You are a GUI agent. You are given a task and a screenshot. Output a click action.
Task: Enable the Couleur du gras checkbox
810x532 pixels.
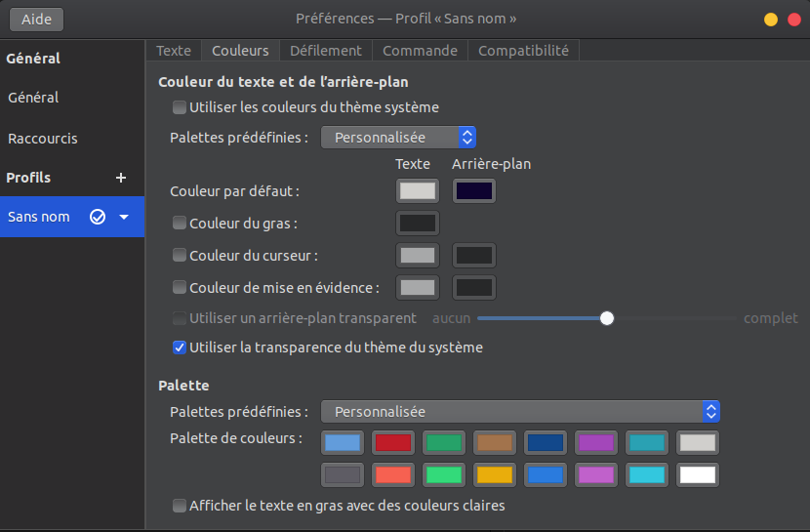(180, 224)
